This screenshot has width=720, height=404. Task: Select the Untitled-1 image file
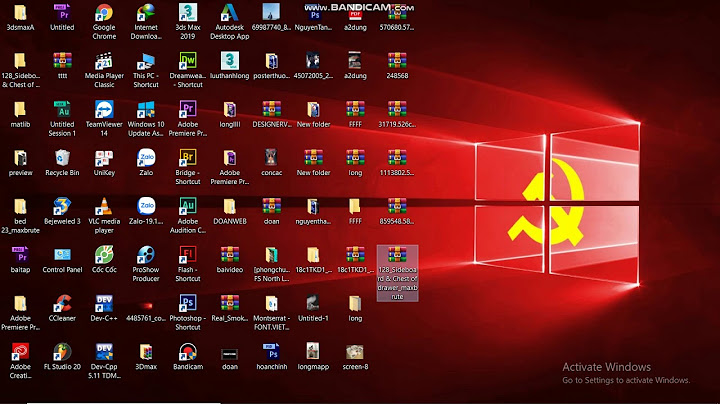pyautogui.click(x=313, y=304)
